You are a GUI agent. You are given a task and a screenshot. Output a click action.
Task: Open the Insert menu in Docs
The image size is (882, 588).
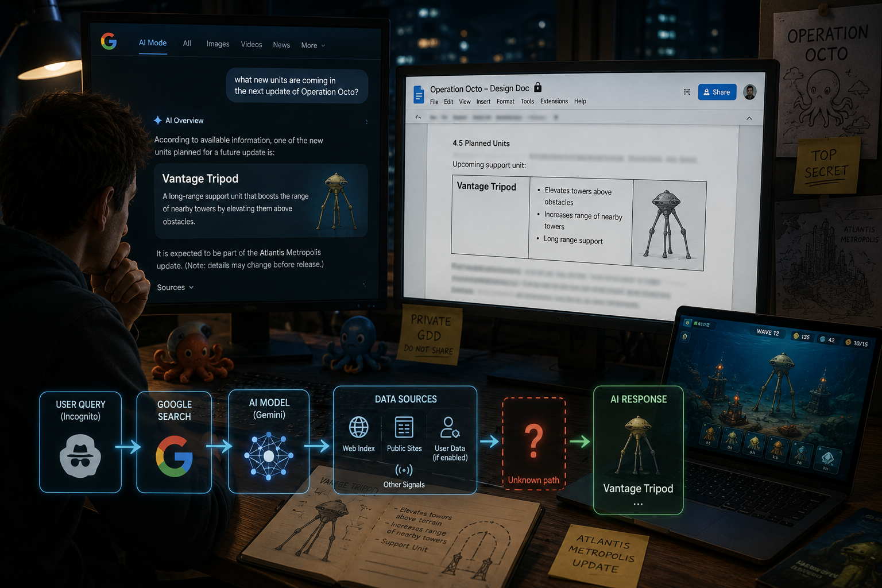483,102
